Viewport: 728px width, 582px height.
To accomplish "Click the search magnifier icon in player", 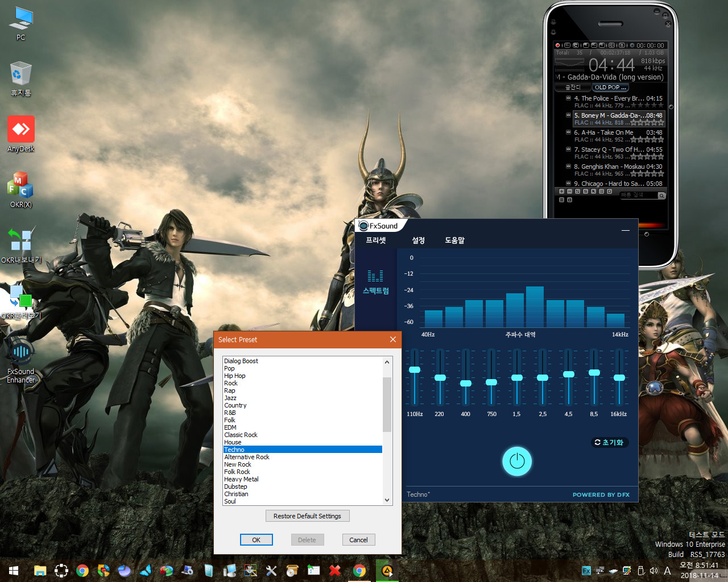I will point(661,196).
